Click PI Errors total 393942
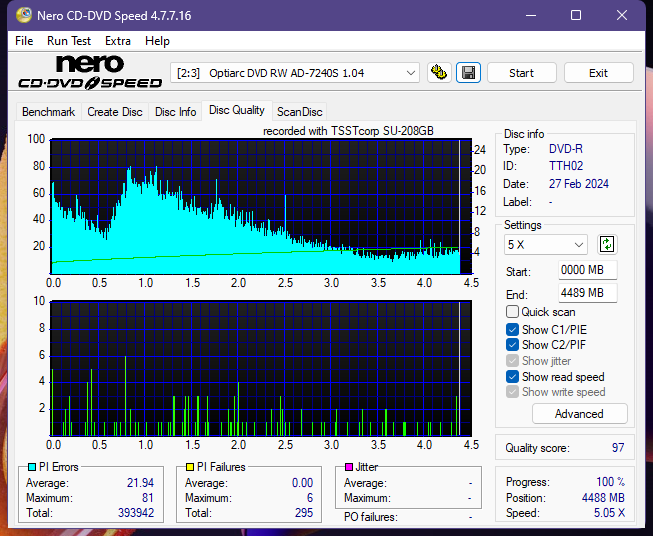 coord(136,513)
